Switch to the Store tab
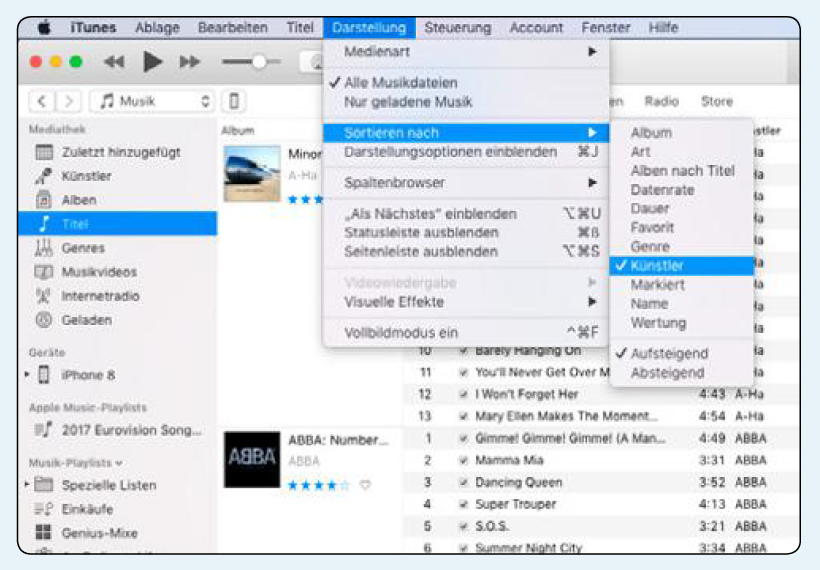Image resolution: width=820 pixels, height=570 pixels. point(717,101)
